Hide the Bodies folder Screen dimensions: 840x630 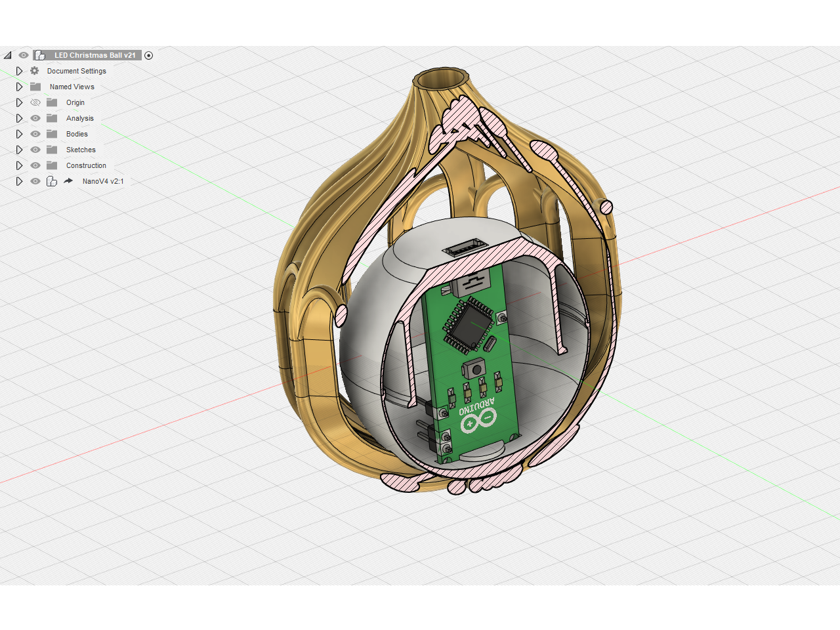(x=35, y=134)
